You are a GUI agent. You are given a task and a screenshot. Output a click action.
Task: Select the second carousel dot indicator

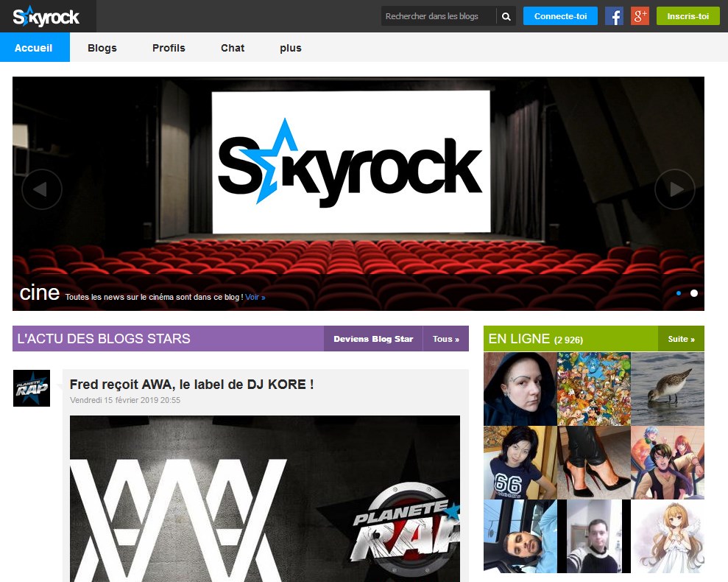pyautogui.click(x=693, y=293)
